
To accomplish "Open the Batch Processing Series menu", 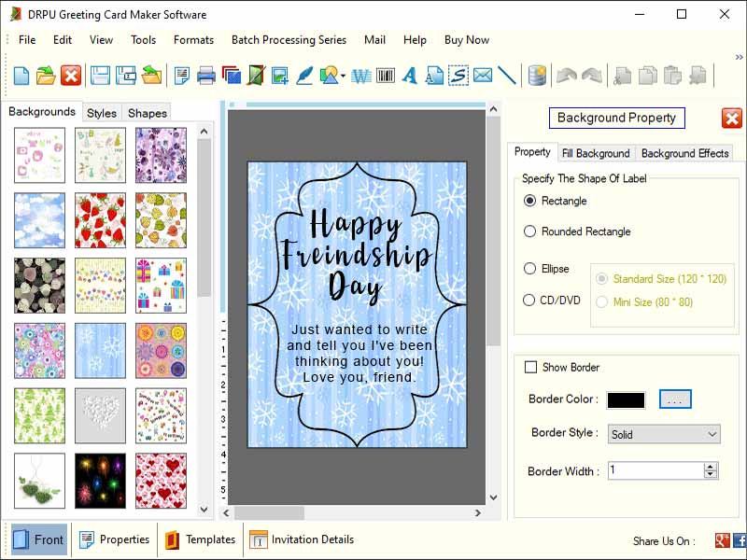I will point(289,40).
